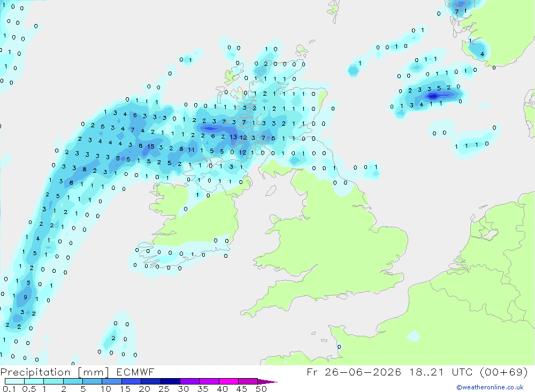Click the "Fr 26-06-2026" date text
Image resolution: width=535 pixels, height=392 pixels.
[354, 372]
